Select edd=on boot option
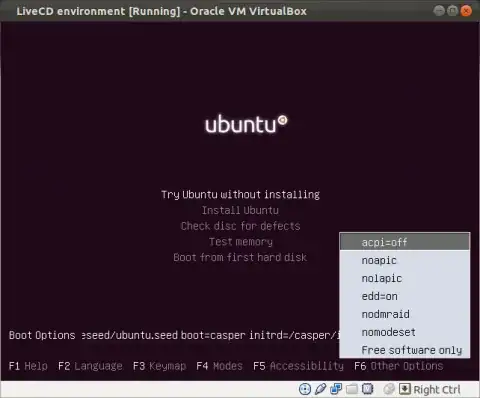Screen dimensions: 480x398 click(x=405, y=296)
